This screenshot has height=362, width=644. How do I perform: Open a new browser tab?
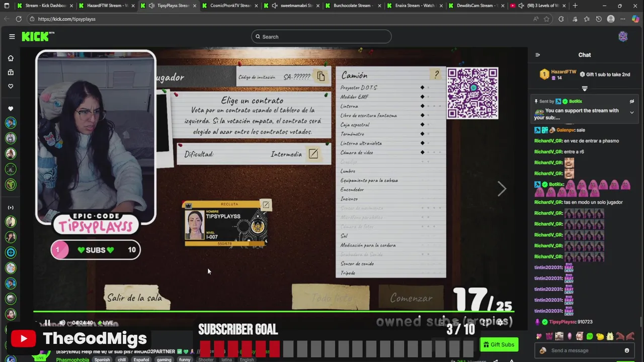click(x=575, y=6)
